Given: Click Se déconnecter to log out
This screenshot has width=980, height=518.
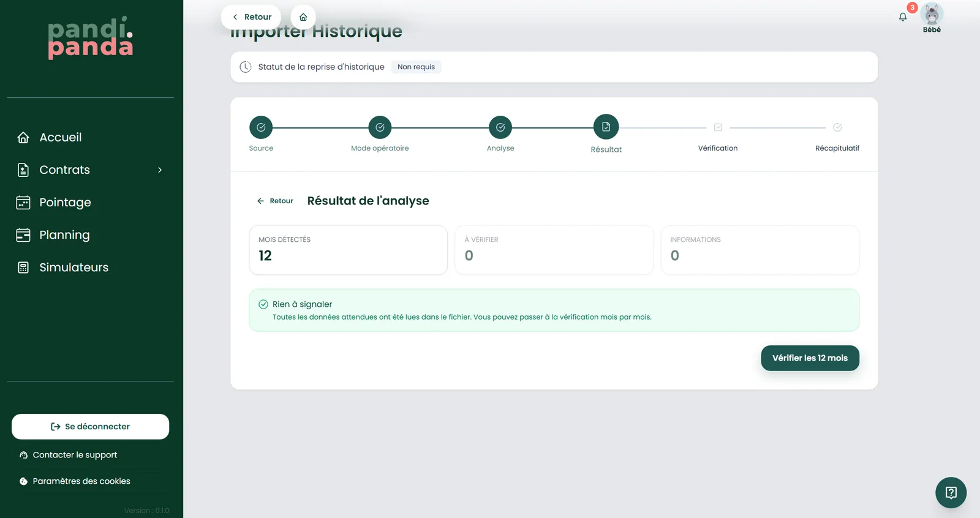Looking at the screenshot, I should 90,427.
